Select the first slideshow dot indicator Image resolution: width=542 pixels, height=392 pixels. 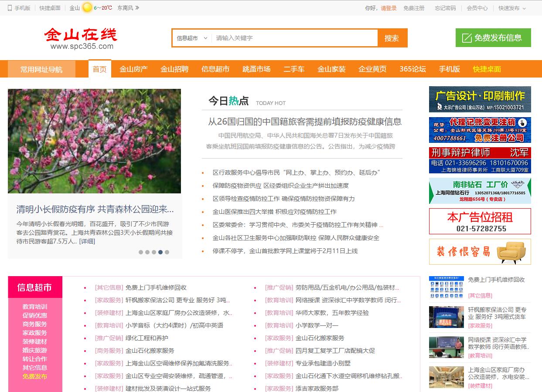coord(141,252)
